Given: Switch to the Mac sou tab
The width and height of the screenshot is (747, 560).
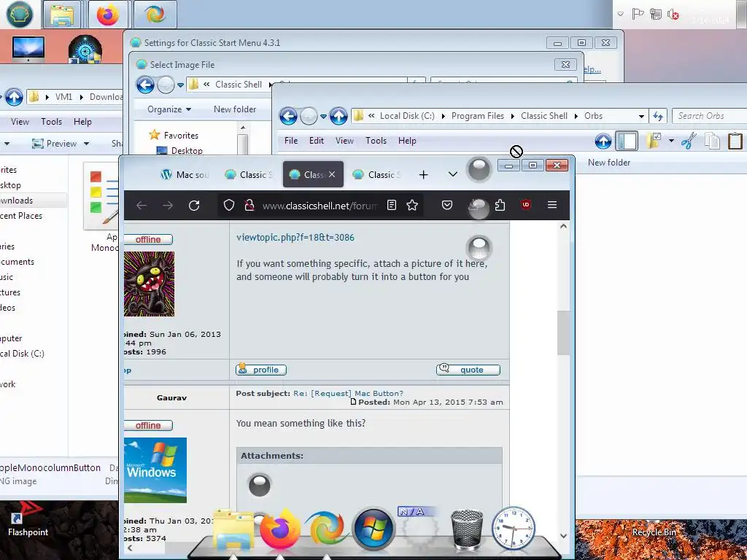Looking at the screenshot, I should tap(186, 175).
